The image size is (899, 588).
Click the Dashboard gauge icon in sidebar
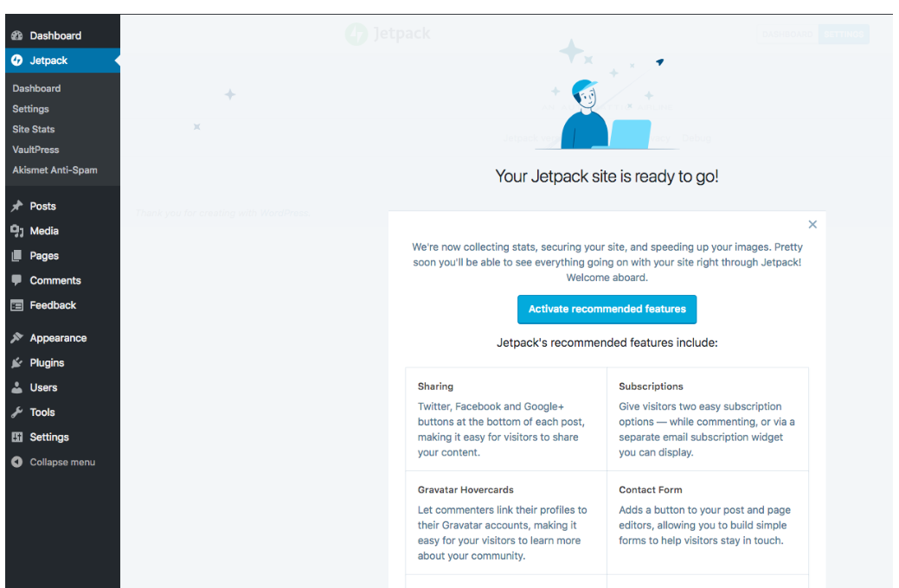[16, 35]
